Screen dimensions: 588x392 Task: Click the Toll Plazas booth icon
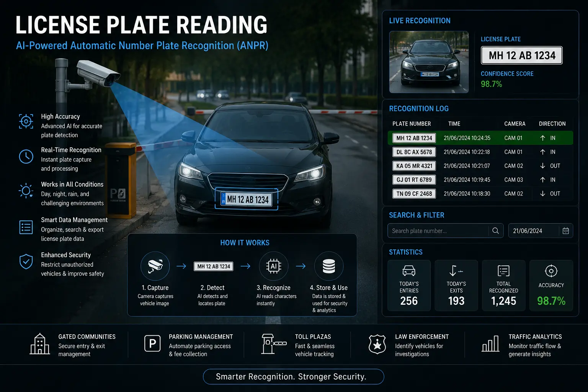pos(273,343)
